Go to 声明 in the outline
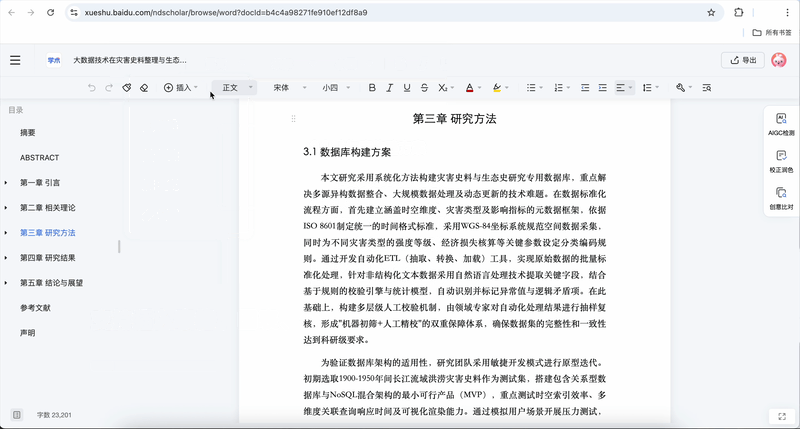This screenshot has width=800, height=429. tap(28, 333)
